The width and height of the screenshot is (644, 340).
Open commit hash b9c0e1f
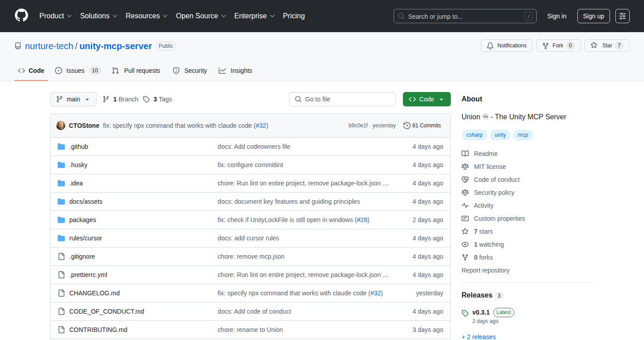coord(358,126)
